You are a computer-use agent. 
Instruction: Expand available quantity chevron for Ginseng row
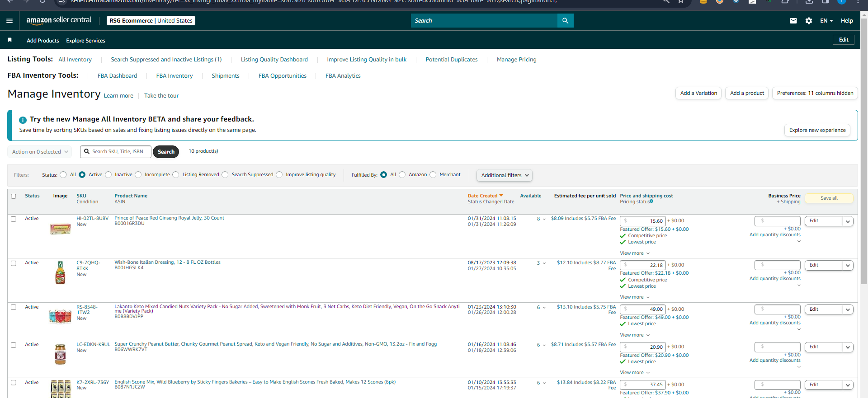coord(544,219)
